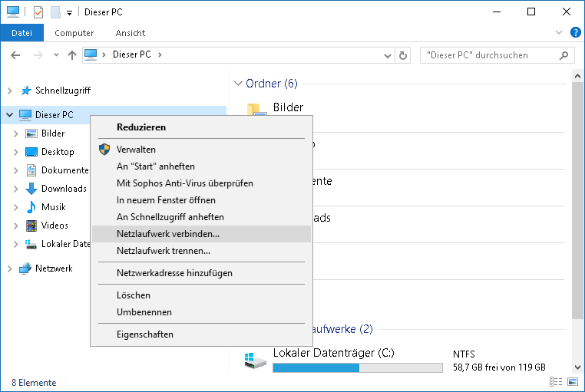Expand the Schnellzugriff tree node
Image resolution: width=585 pixels, height=392 pixels.
(x=9, y=91)
